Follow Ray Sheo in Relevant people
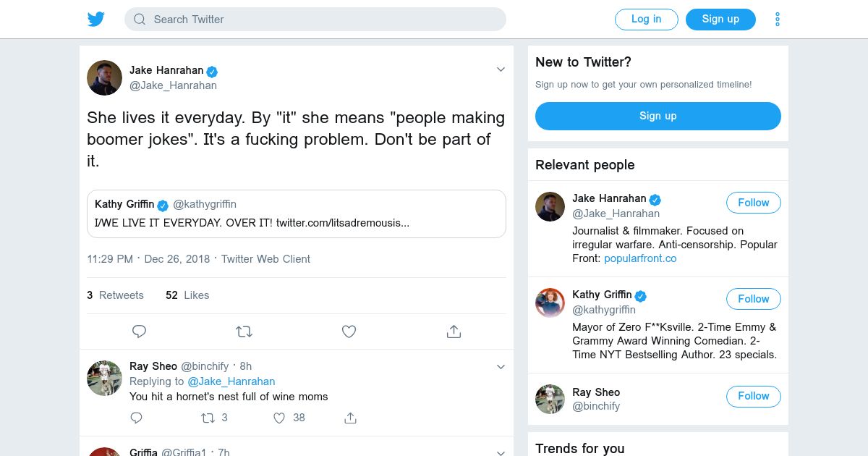 (x=753, y=396)
